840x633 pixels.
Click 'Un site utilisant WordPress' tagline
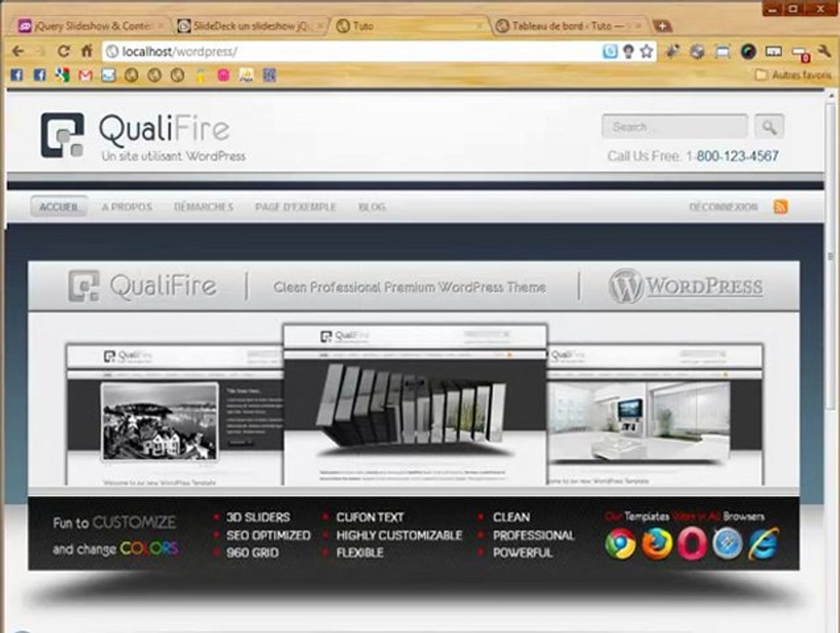point(173,156)
